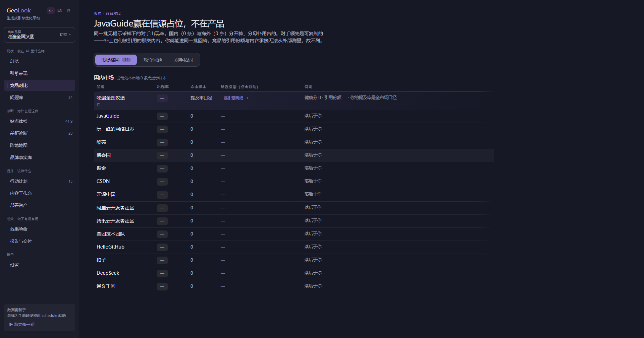Go to 部署资产 page
The image size is (644, 338).
click(x=40, y=205)
